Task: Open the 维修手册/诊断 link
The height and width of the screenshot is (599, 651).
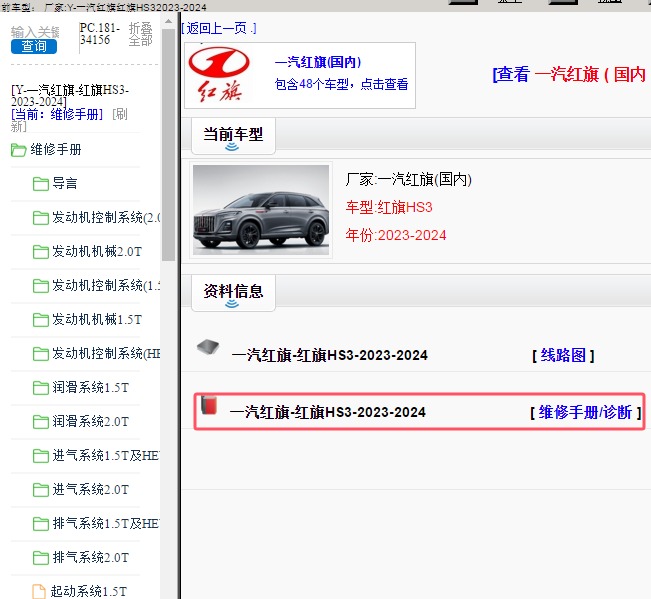Action: tap(585, 412)
